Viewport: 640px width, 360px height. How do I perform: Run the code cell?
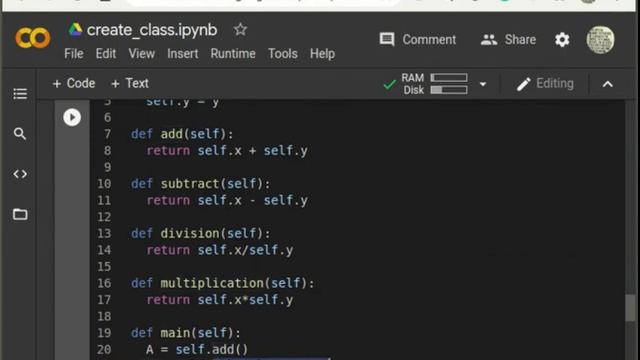[x=72, y=118]
